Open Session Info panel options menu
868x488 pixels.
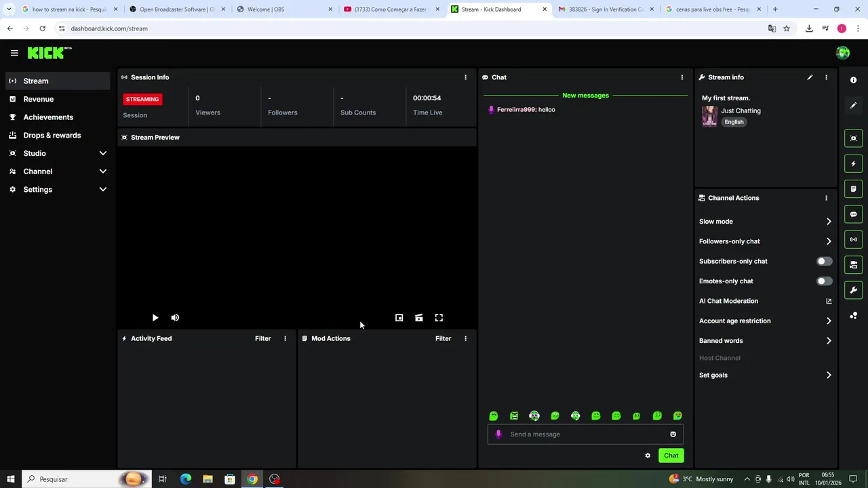click(x=465, y=77)
